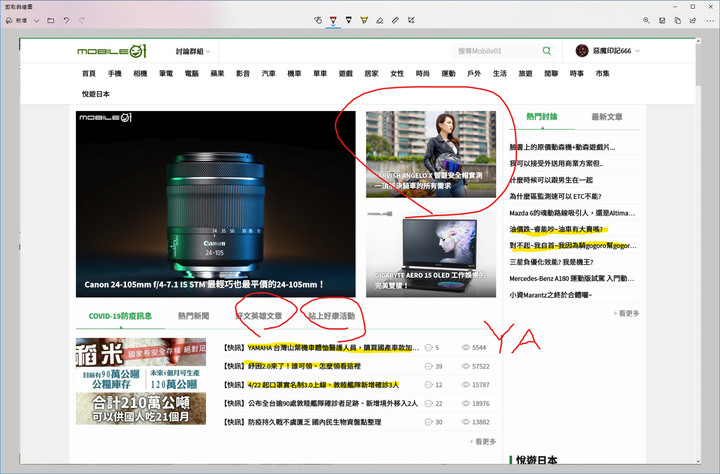
Task: Open the news item 4/22 起口罩實名制3.0上線
Action: click(x=311, y=385)
